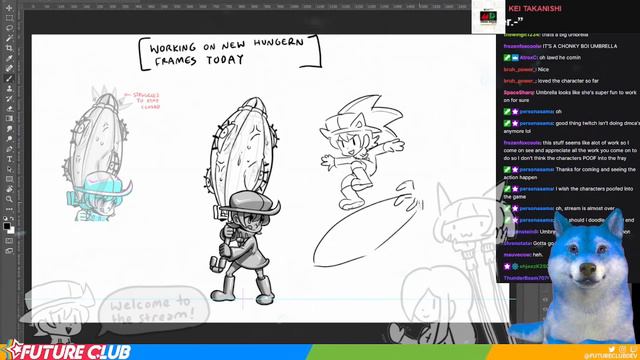640x360 pixels.
Task: Select the Lasso tool
Action: [x=9, y=28]
